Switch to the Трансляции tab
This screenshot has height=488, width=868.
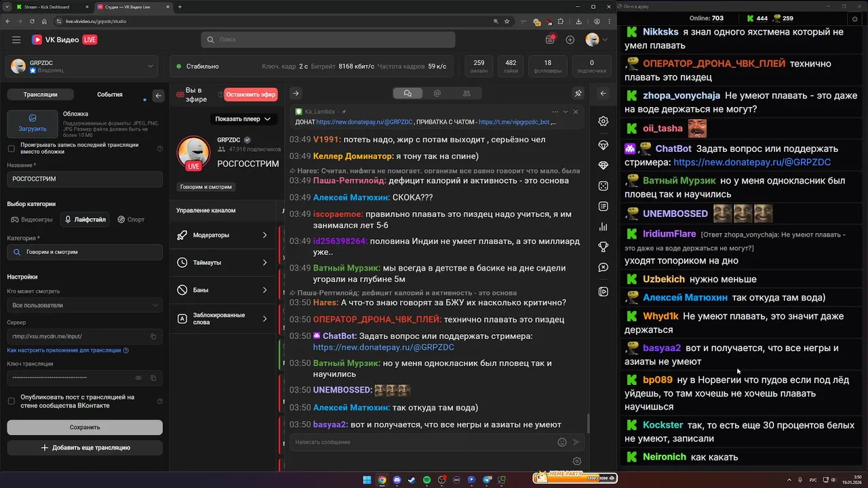pyautogui.click(x=40, y=95)
